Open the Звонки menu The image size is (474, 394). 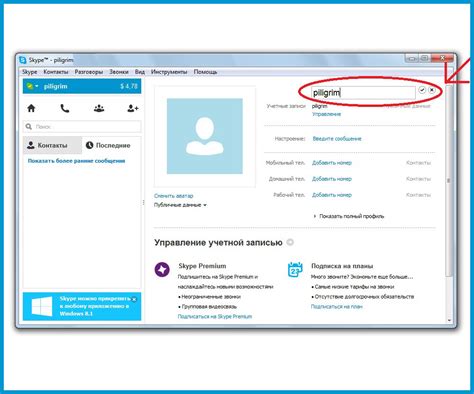pyautogui.click(x=119, y=72)
